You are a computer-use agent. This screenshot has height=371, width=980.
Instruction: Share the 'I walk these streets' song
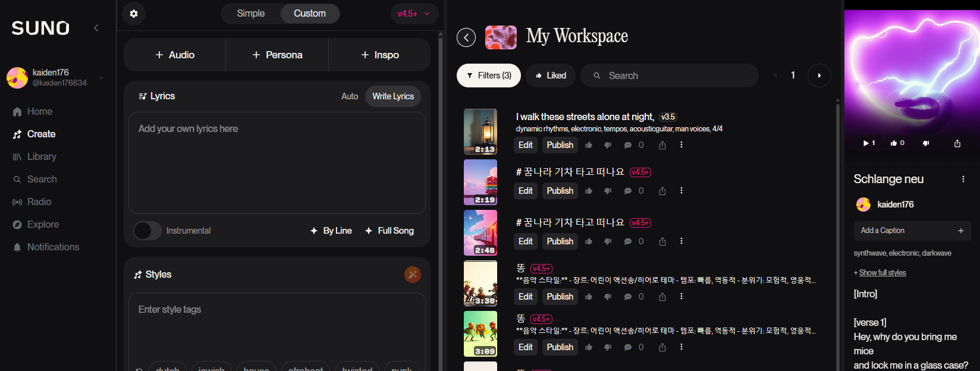pyautogui.click(x=662, y=145)
